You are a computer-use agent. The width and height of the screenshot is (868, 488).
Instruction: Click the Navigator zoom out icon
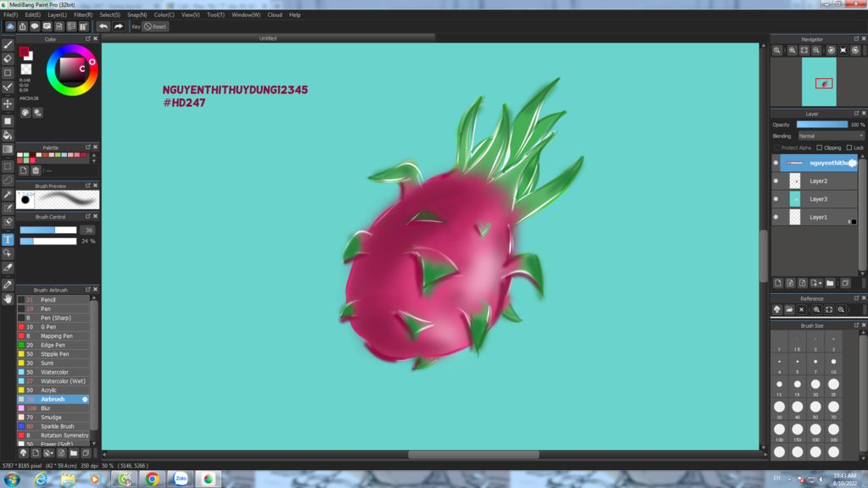point(816,50)
